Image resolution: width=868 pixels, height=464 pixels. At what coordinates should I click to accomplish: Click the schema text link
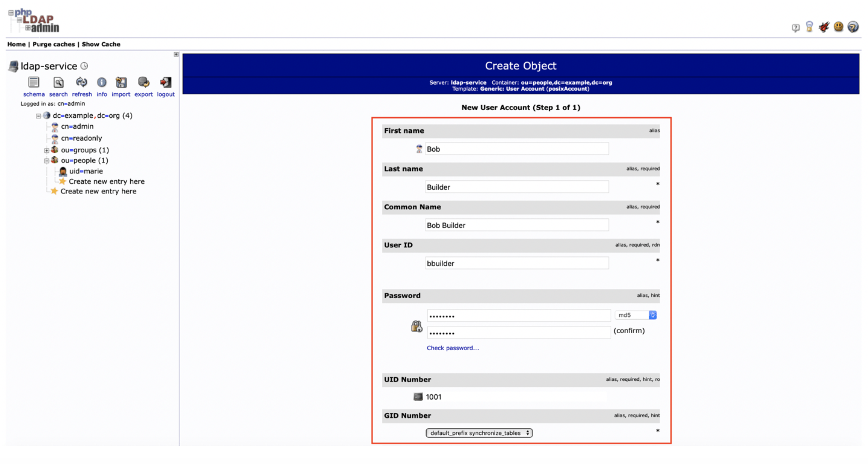pyautogui.click(x=34, y=94)
